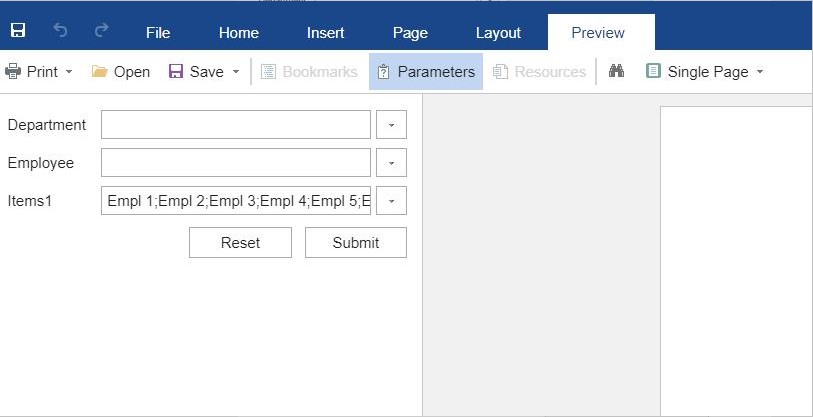Viewport: 813px width, 417px height.
Task: Click the Print printer icon
Action: (x=12, y=71)
